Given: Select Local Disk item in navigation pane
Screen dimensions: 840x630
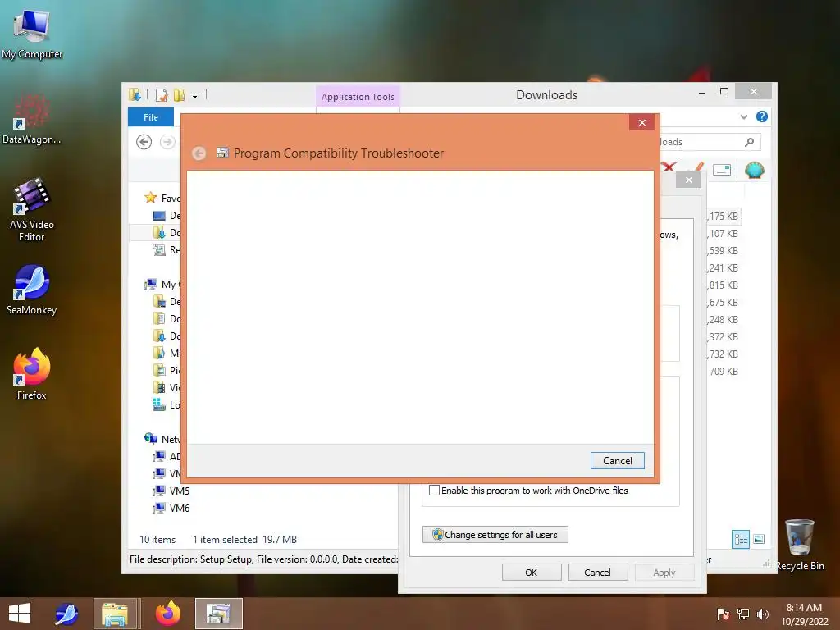Looking at the screenshot, I should 167,405.
